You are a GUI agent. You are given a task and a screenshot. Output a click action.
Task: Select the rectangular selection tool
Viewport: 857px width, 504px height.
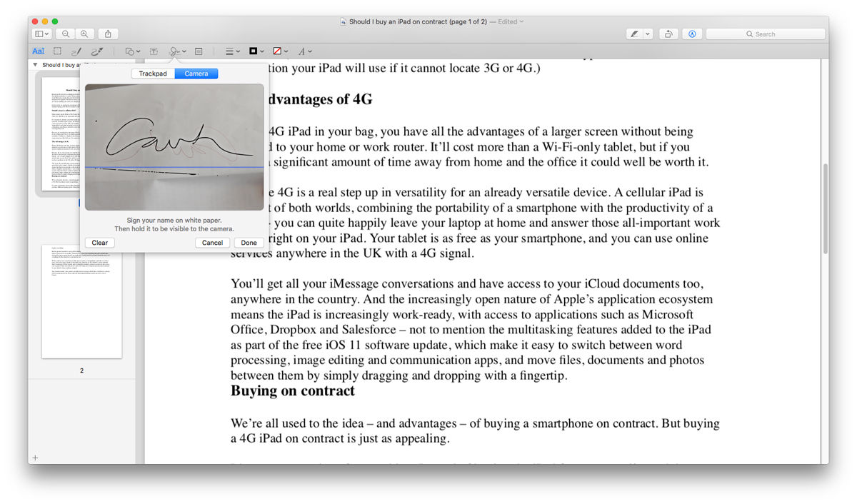pos(57,51)
